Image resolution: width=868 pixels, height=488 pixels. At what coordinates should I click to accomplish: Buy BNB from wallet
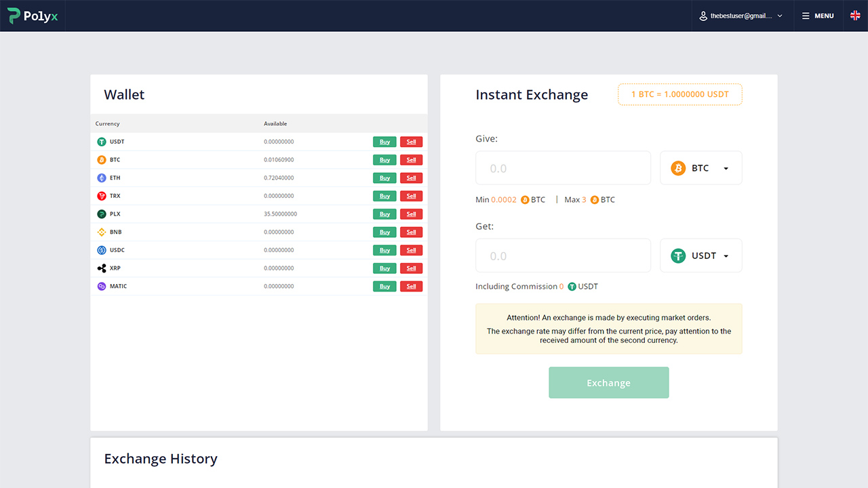point(384,232)
